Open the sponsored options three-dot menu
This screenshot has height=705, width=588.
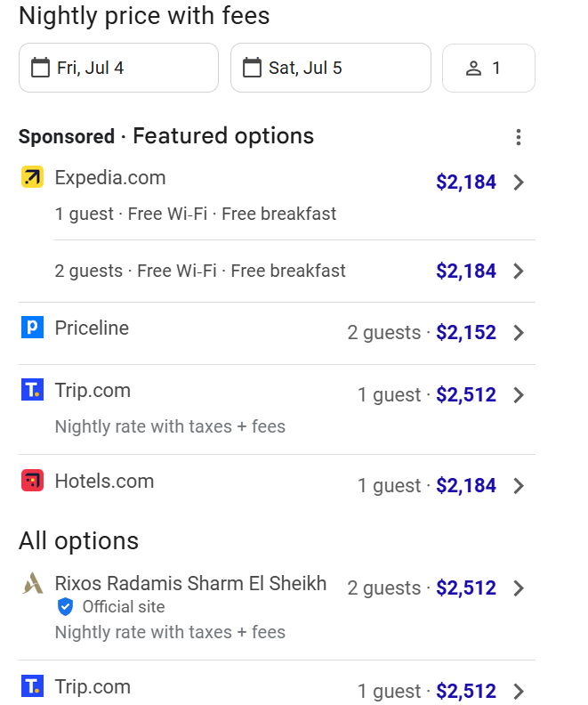point(519,137)
